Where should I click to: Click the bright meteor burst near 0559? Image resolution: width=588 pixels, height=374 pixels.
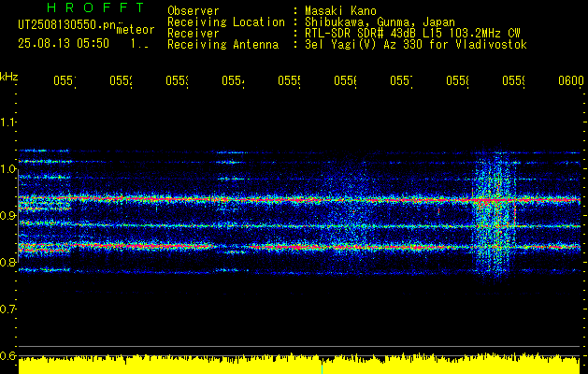point(495,214)
